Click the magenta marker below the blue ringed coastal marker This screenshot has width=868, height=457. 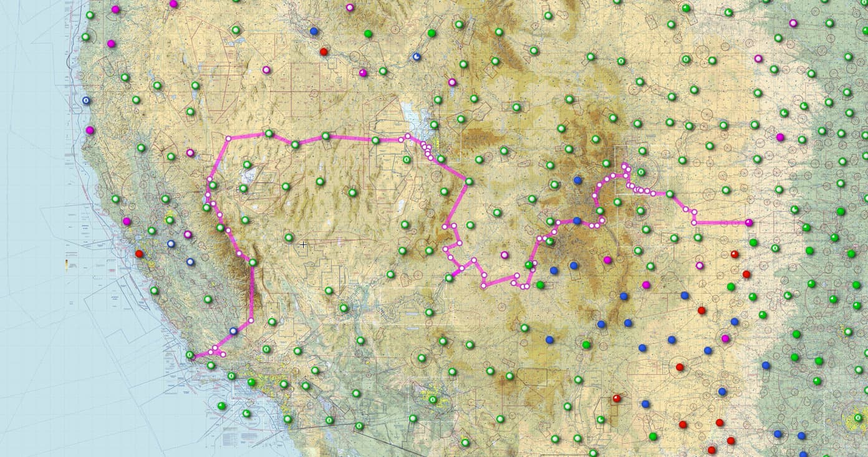point(90,130)
